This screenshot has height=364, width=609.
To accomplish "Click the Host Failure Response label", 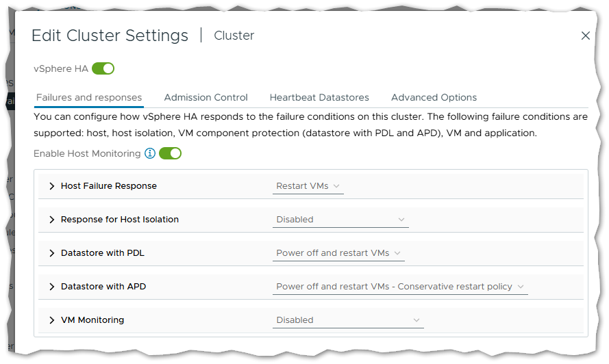I will pyautogui.click(x=108, y=186).
